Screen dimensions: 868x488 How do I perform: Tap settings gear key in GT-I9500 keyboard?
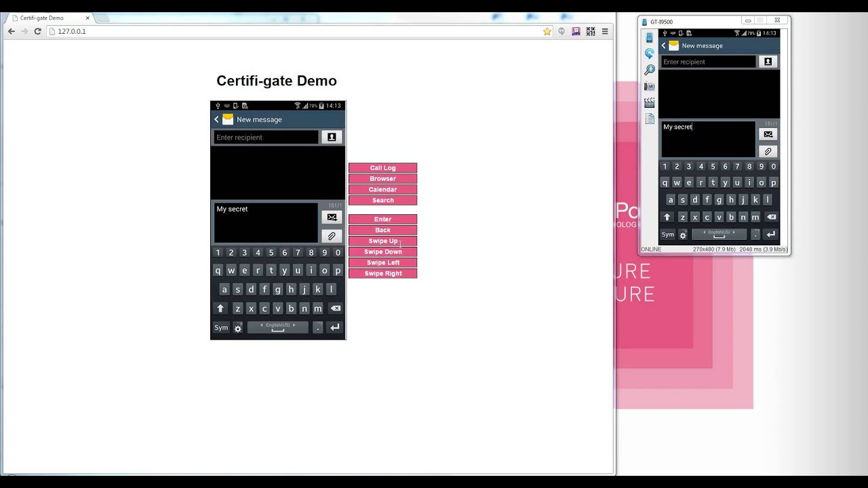683,235
